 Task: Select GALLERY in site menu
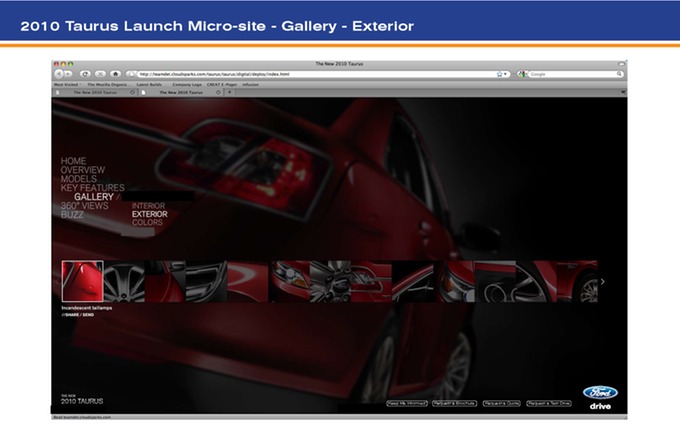point(94,197)
